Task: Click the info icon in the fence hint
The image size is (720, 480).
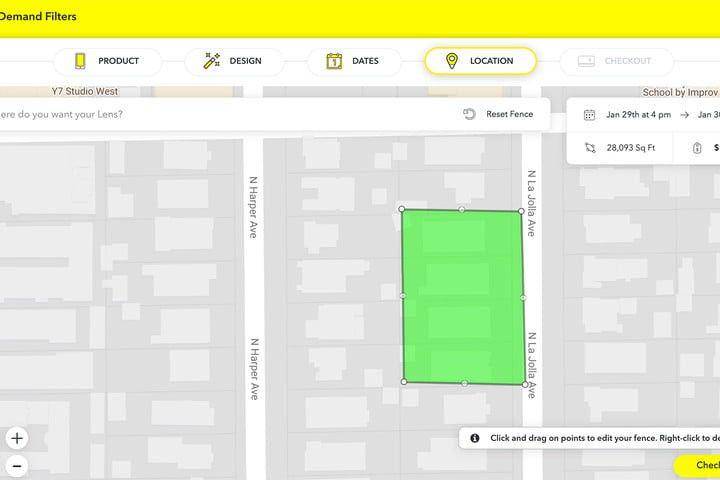Action: tap(475, 438)
